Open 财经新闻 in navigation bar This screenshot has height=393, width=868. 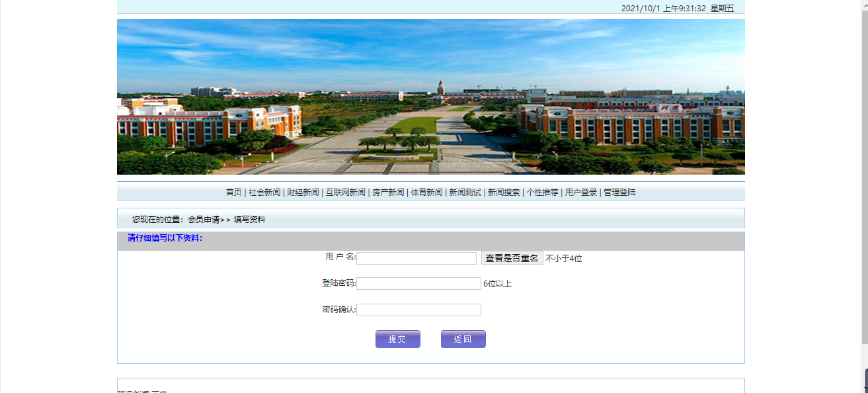303,193
